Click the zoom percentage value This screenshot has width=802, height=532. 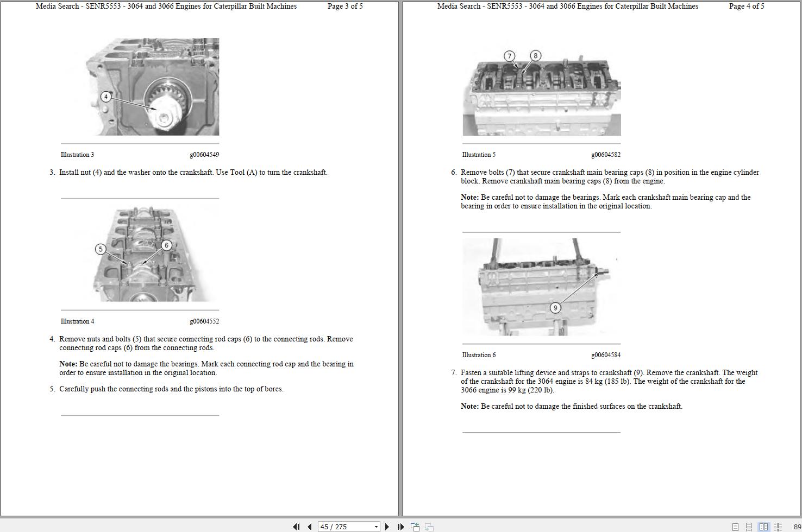point(797,527)
